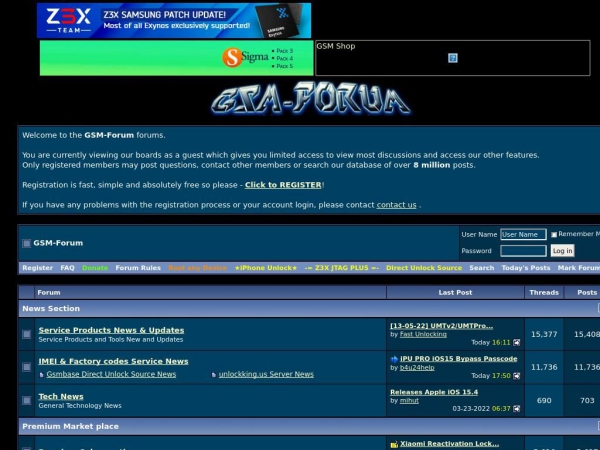Collapse the News Section category
The image size is (600, 450).
click(598, 308)
